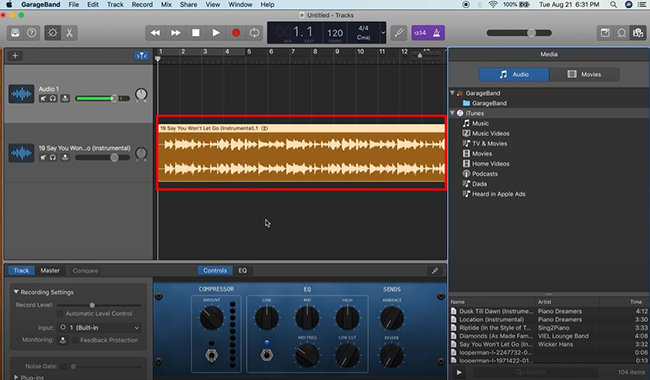Start recording with the red Record button

[236, 33]
